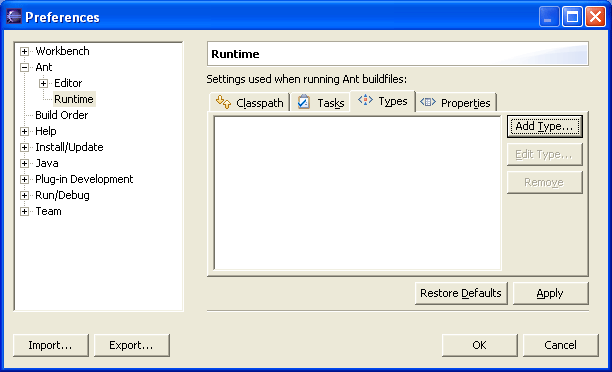Select Runtime under Ant
This screenshot has height=372, width=612.
coord(74,99)
